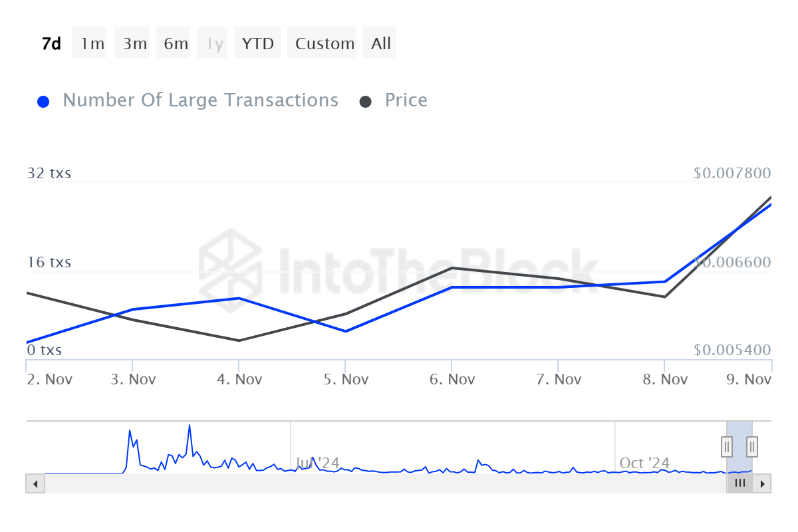
Task: Click the Oct '24 label in the navigator
Action: pos(644,463)
